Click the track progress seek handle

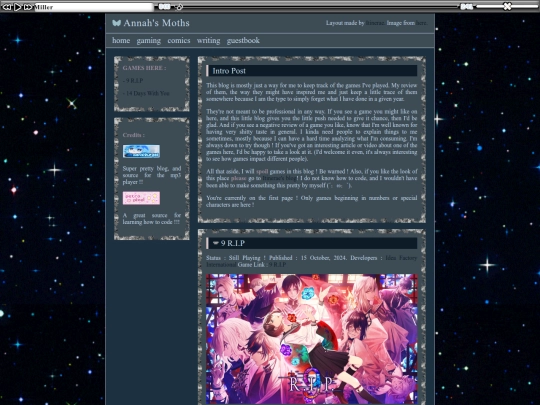(179, 7)
